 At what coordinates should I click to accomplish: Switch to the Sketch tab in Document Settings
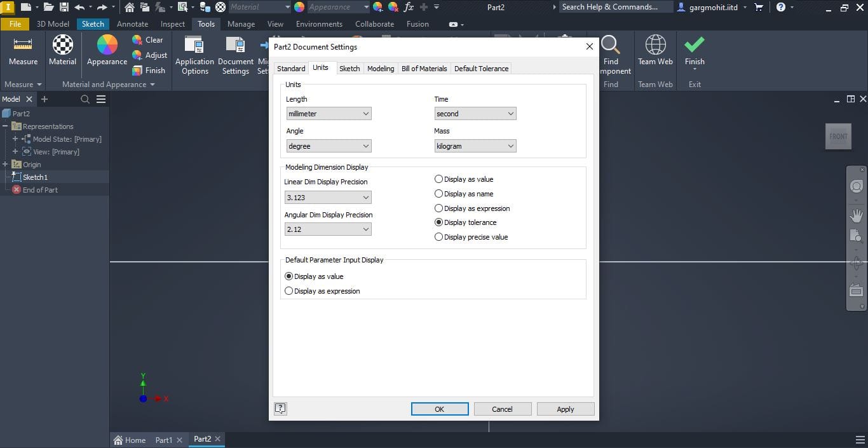click(349, 69)
